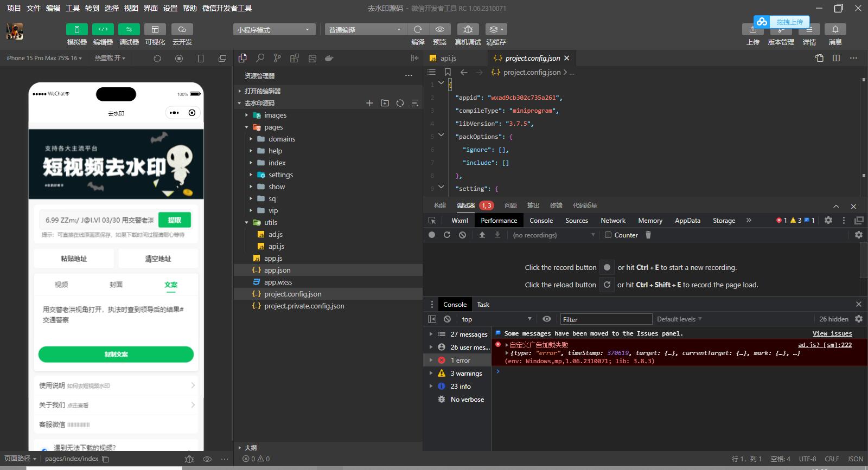This screenshot has width=868, height=470.
Task: Click the green debugger toolbar button
Action: pyautogui.click(x=129, y=29)
